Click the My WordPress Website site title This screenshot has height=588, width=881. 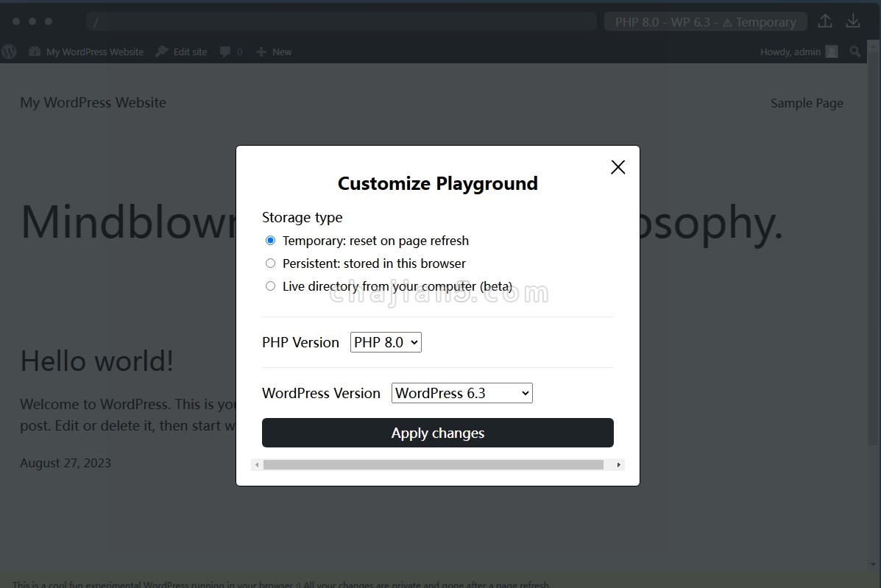(x=93, y=103)
